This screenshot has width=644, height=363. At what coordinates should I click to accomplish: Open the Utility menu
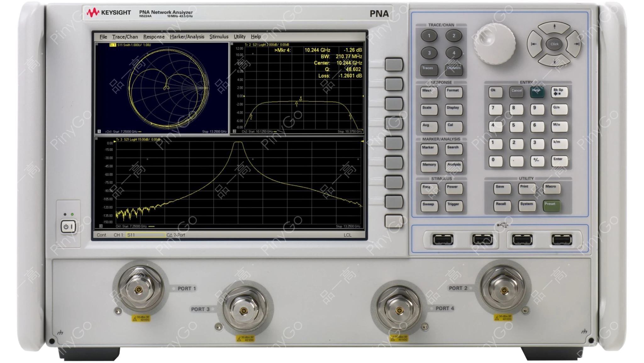coord(239,37)
